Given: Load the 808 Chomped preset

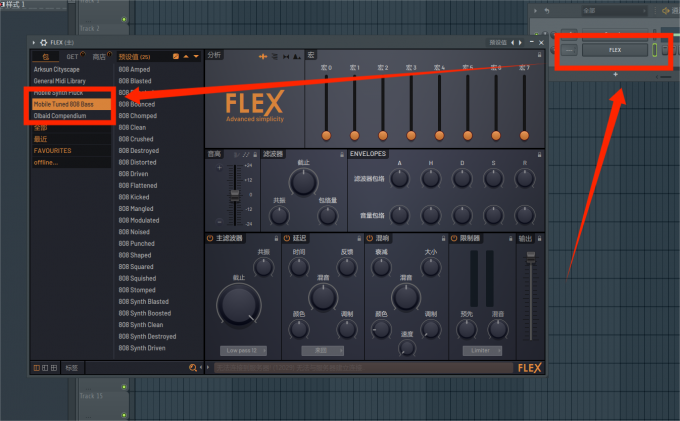Looking at the screenshot, I should [138, 116].
